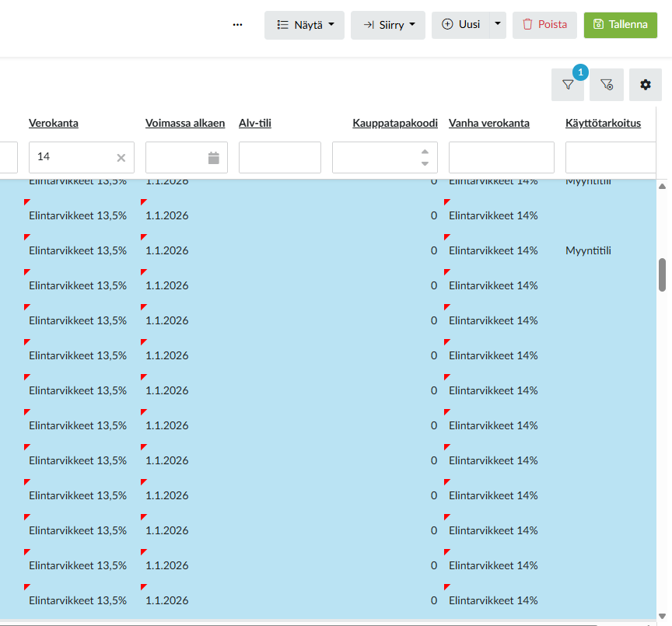The width and height of the screenshot is (672, 626).
Task: Expand the arrow next to Uusi
Action: click(x=498, y=25)
